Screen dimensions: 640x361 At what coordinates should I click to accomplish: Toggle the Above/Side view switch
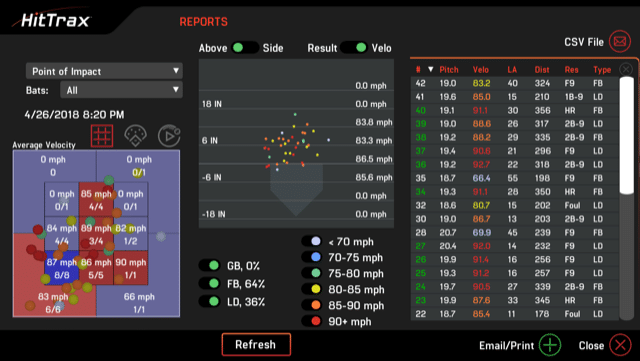tap(245, 48)
